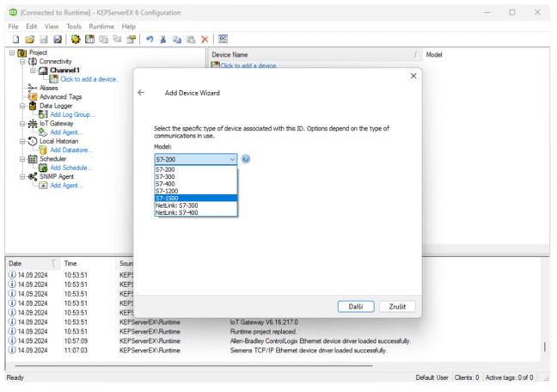
Task: Click the Paste toolbar icon
Action: click(191, 40)
